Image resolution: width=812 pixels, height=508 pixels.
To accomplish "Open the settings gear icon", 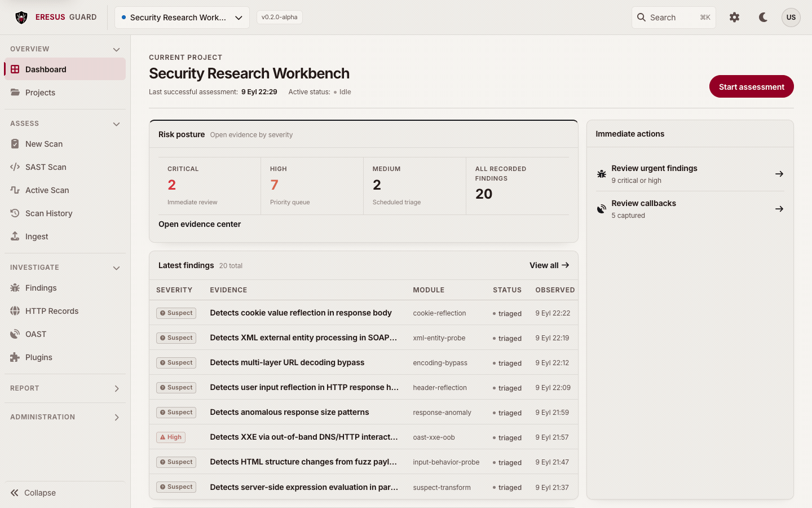I will click(x=734, y=17).
